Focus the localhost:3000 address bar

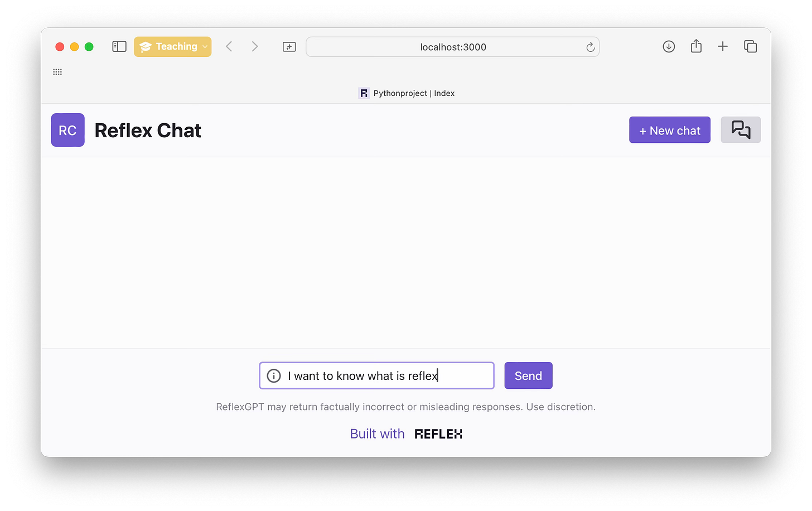[x=453, y=47]
